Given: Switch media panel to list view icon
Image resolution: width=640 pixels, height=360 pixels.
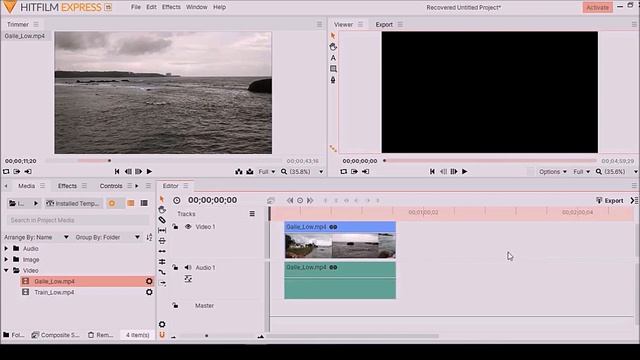Looking at the screenshot, I should [x=144, y=203].
